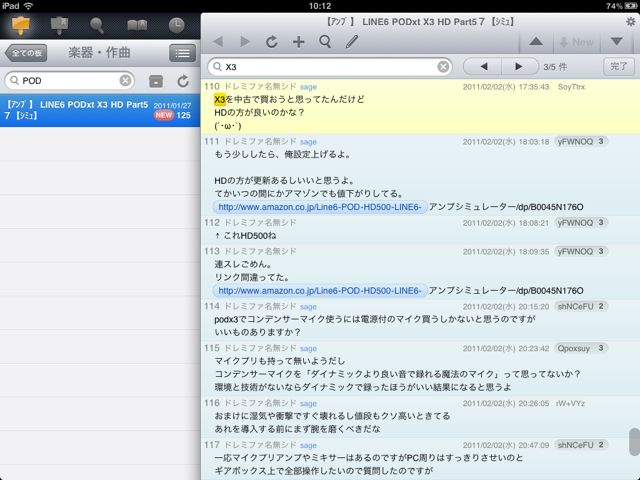This screenshot has width=640, height=480.
Task: Tap the status bar clock 10:12
Action: click(x=320, y=6)
